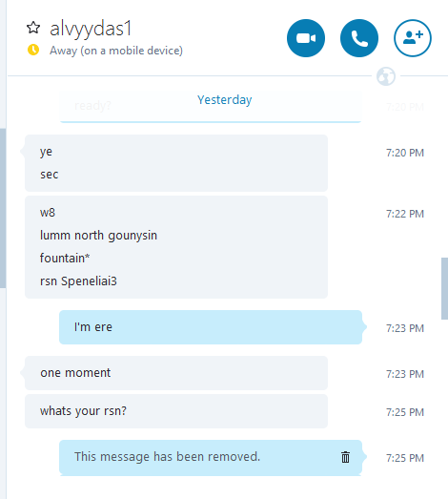Click the faded globe icon below header

tap(386, 76)
